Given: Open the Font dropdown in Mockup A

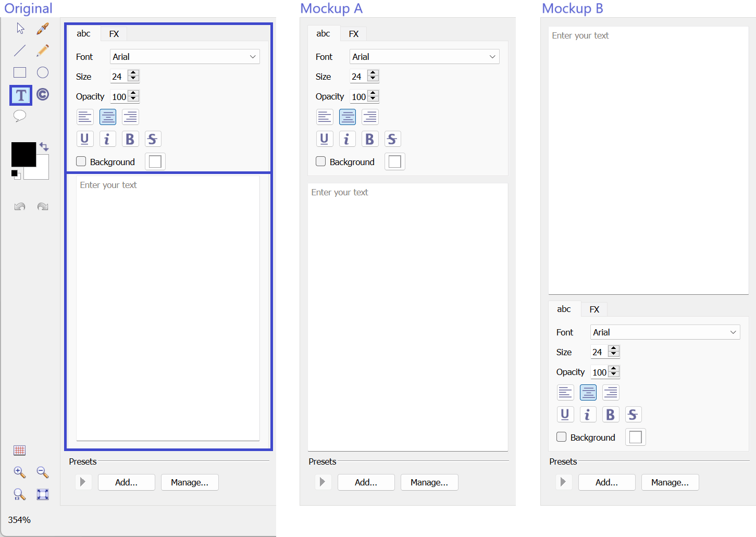Looking at the screenshot, I should click(x=425, y=57).
